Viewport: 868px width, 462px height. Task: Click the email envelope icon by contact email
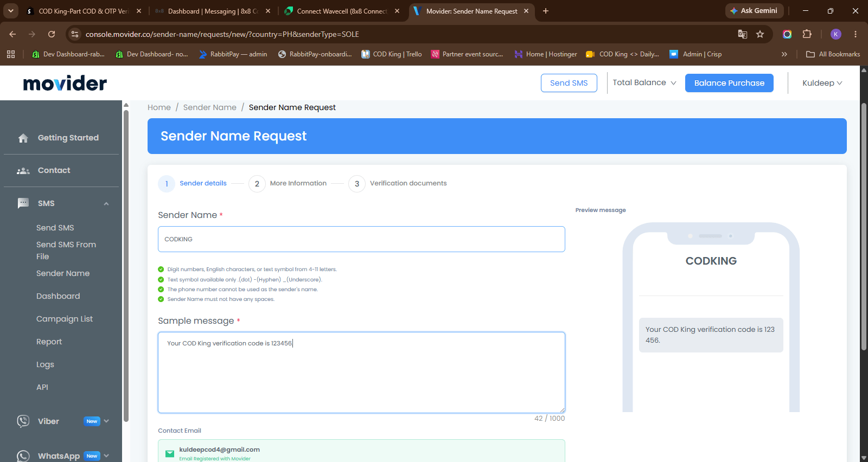pyautogui.click(x=170, y=454)
